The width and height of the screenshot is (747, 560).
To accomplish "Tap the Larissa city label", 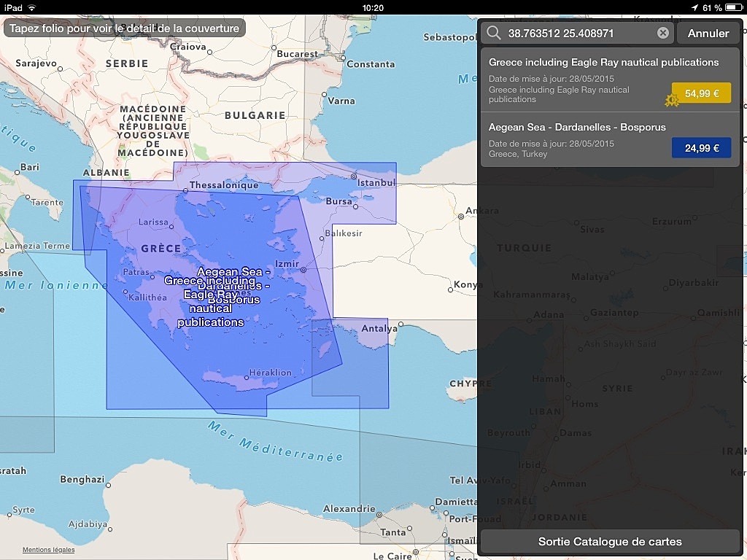I will coord(153,222).
